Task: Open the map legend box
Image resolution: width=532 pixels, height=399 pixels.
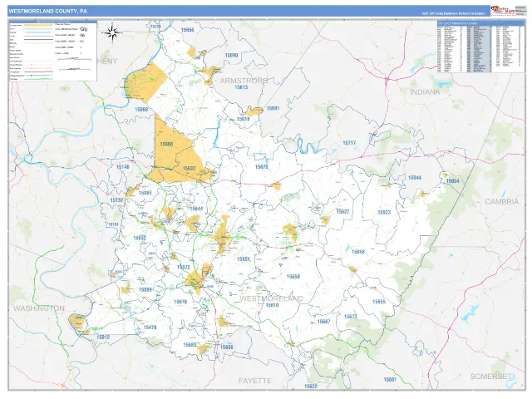Action: pos(52,51)
